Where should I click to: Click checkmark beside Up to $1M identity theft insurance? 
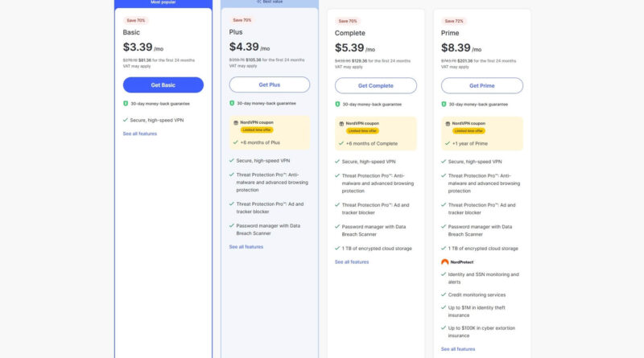(x=444, y=307)
